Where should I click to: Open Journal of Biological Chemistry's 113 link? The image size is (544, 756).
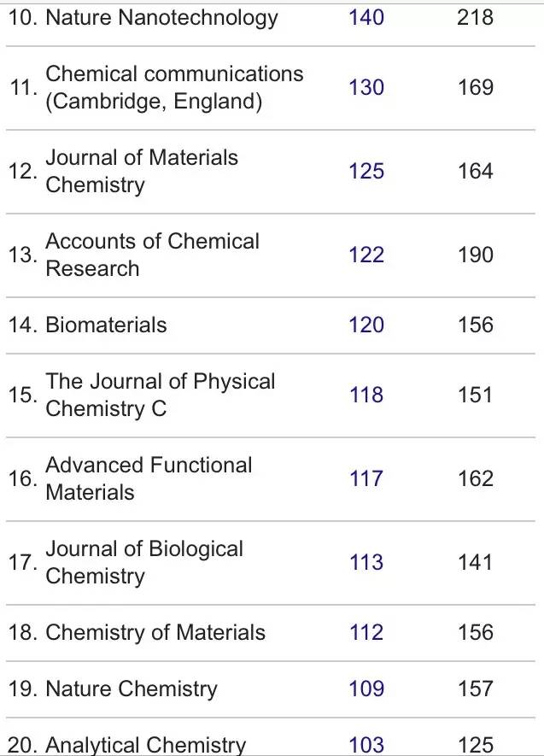click(366, 562)
